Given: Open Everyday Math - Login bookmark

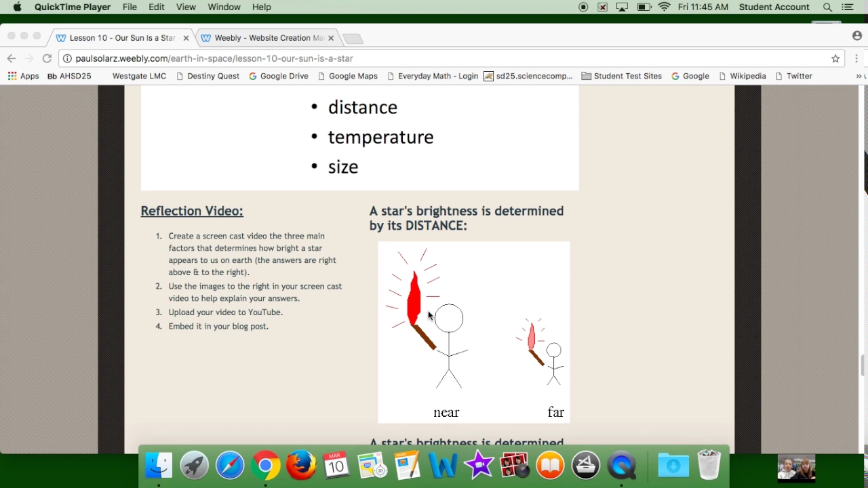Looking at the screenshot, I should tap(433, 76).
